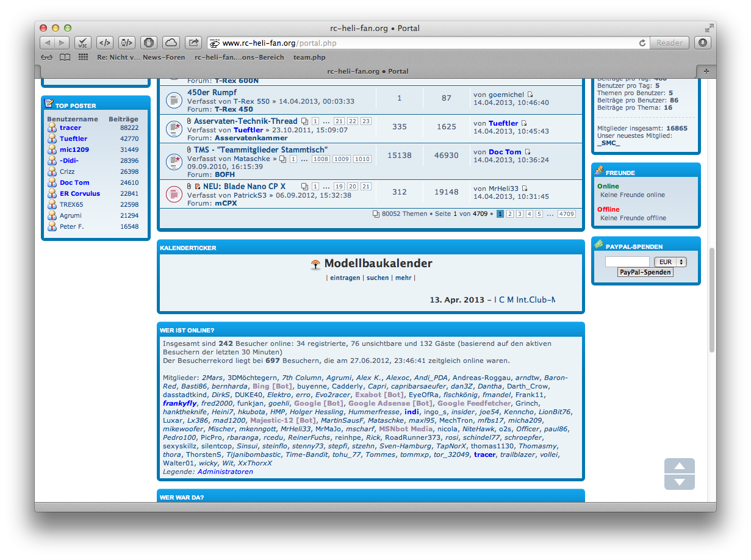Click the cloud icon in the Safari toolbar

coord(170,42)
